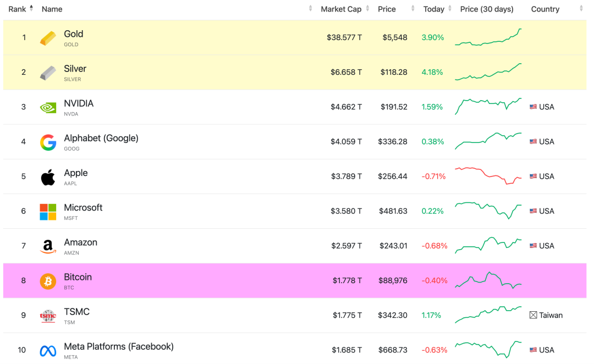594x364 pixels.
Task: Open the Amazon company link
Action: click(80, 242)
